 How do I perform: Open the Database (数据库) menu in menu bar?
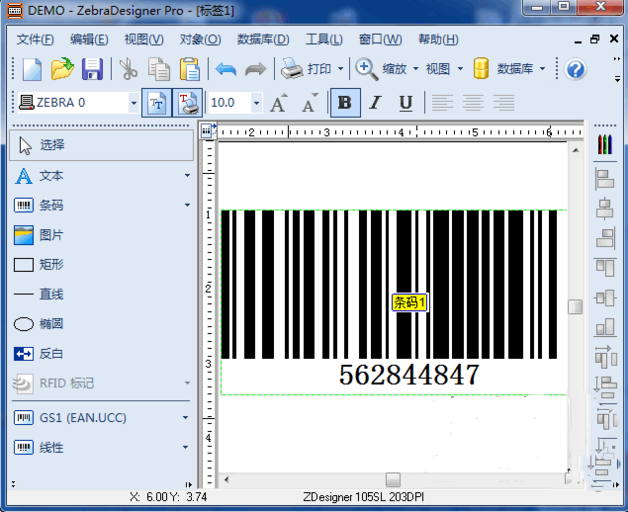263,39
